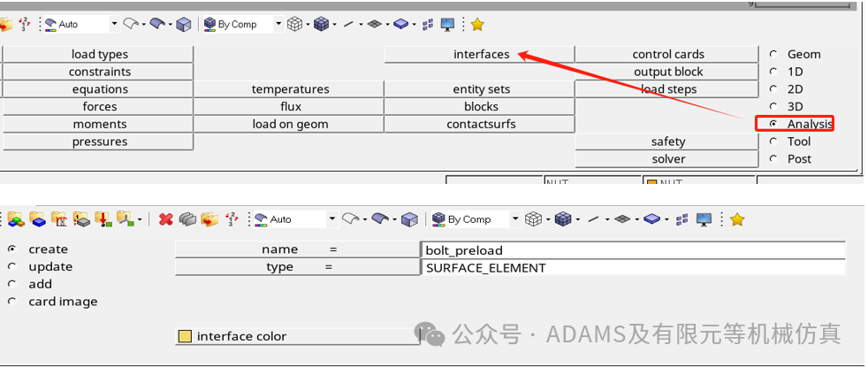
Task: Click the yellow star favorites icon in lower toolbar
Action: pyautogui.click(x=737, y=219)
